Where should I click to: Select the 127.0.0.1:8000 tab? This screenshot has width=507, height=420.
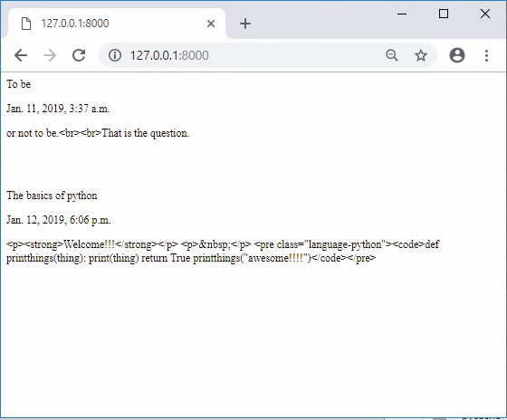(117, 24)
